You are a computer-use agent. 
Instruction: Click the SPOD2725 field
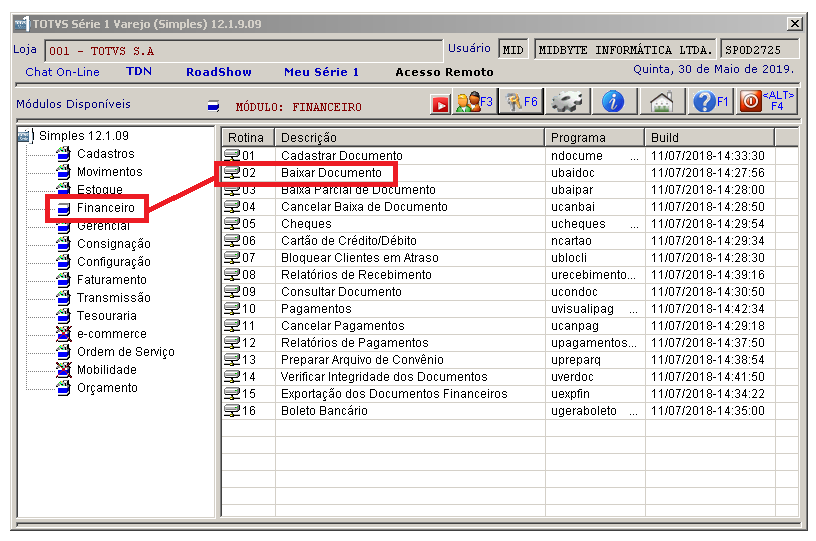pyautogui.click(x=759, y=50)
